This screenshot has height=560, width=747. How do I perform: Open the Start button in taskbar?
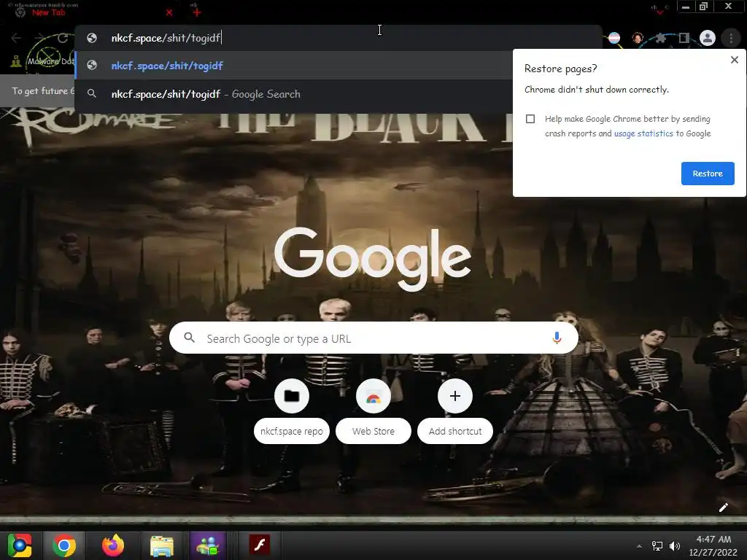[20, 545]
